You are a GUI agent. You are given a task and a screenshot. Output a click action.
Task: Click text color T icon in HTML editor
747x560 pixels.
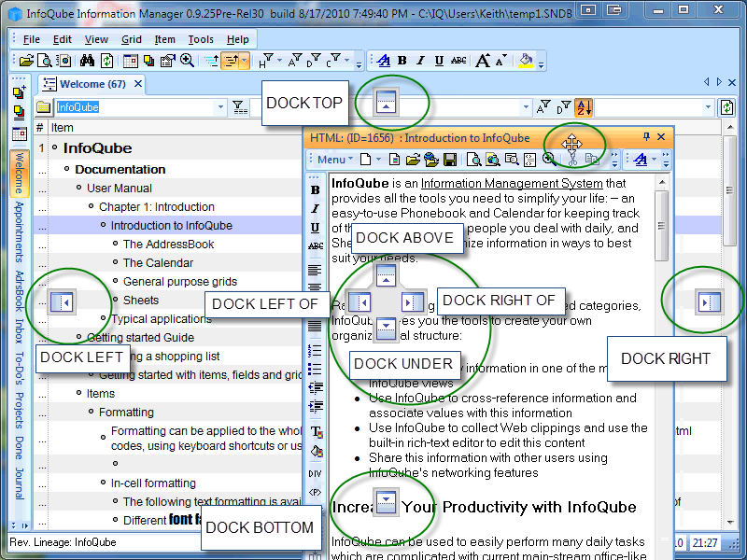(x=317, y=431)
